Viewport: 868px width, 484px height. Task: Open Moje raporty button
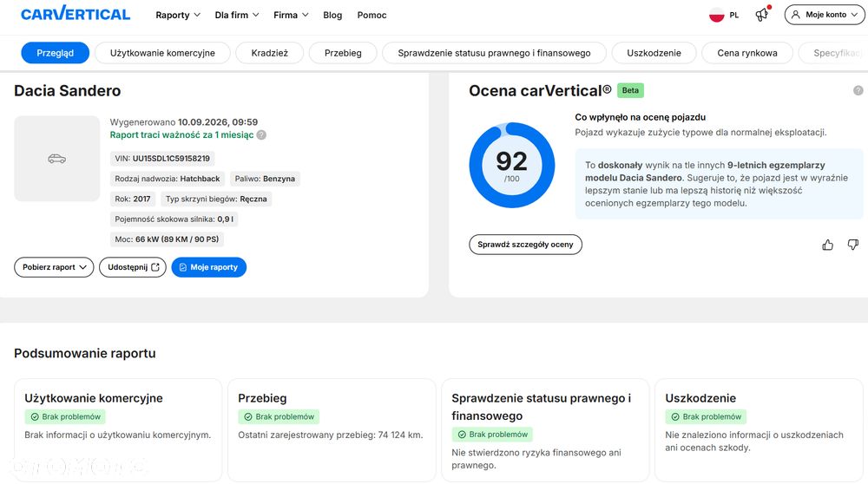(208, 267)
